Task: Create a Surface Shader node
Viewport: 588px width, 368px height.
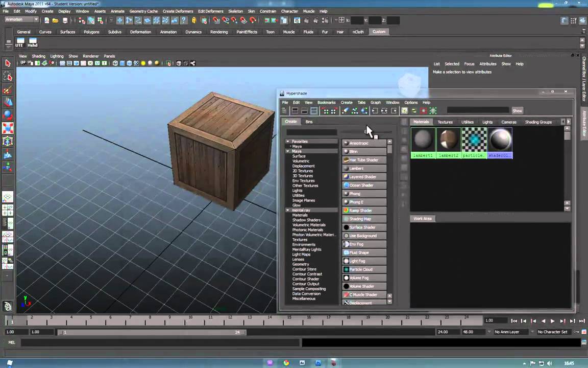Action: tap(364, 227)
